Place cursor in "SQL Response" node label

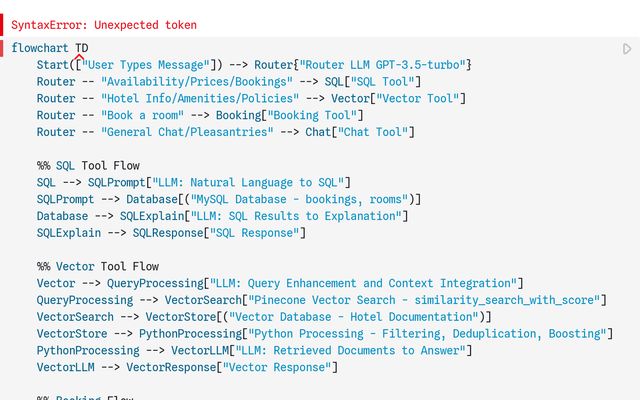coord(254,233)
